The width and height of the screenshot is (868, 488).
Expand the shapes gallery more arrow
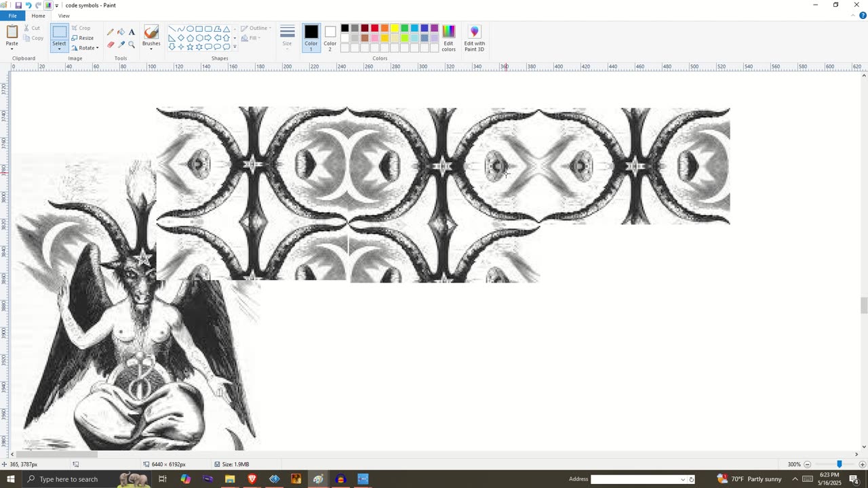[235, 47]
